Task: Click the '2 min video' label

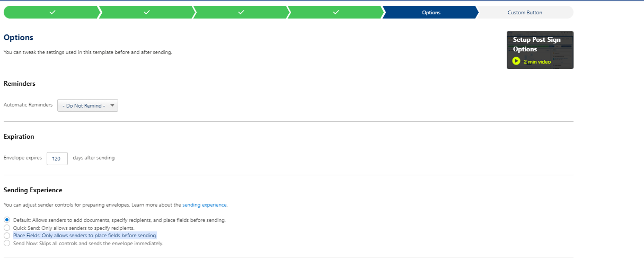Action: click(537, 62)
